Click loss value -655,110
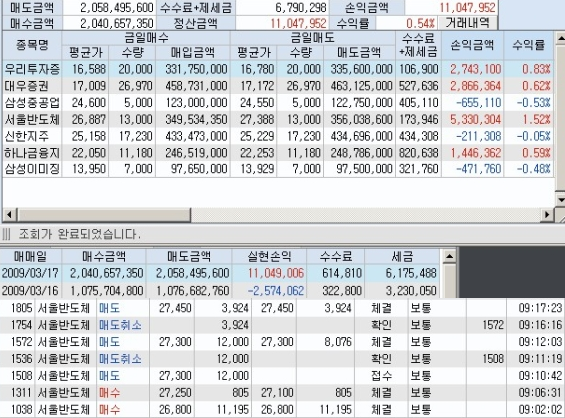 click(478, 103)
